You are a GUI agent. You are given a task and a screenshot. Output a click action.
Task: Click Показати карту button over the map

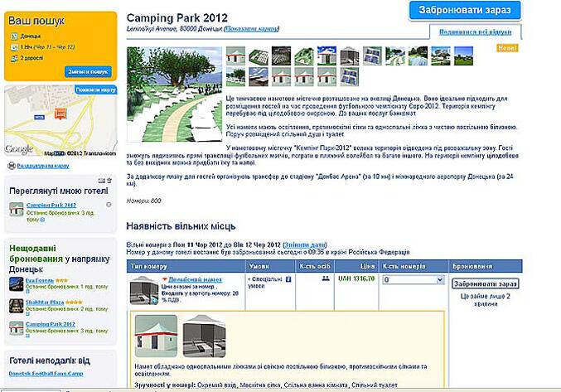(96, 90)
